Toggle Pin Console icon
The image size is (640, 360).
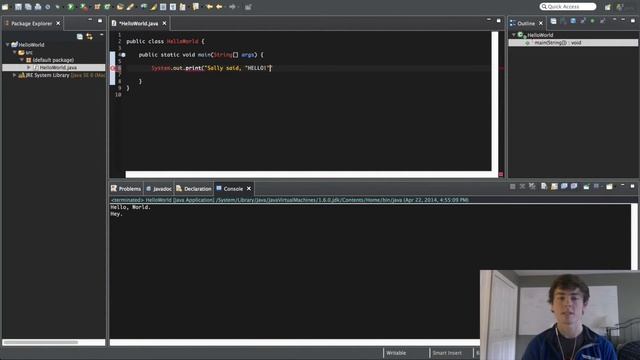[x=587, y=187]
